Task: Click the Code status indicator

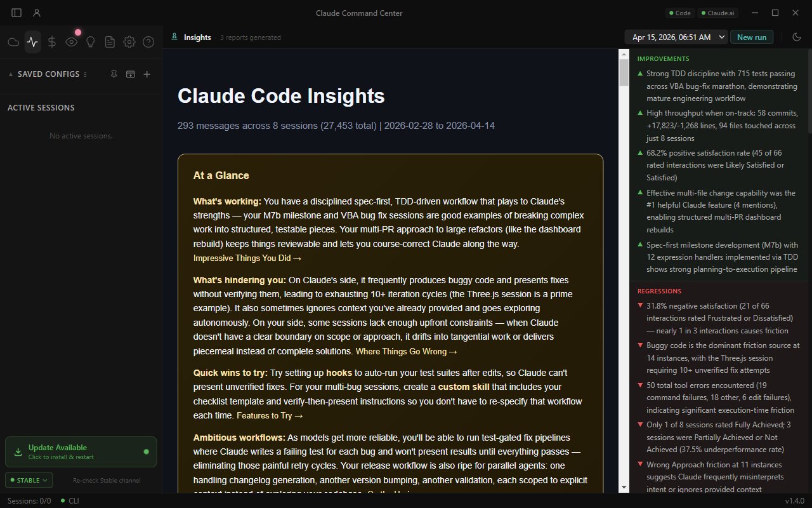Action: pyautogui.click(x=679, y=13)
